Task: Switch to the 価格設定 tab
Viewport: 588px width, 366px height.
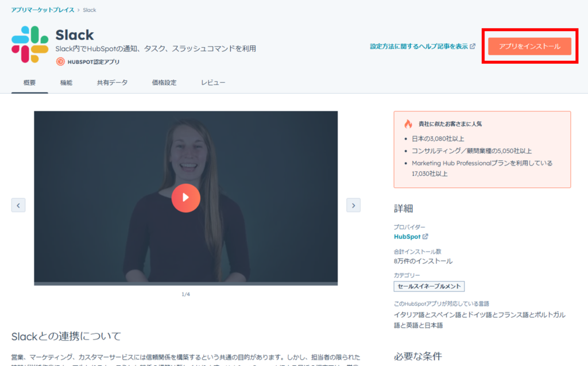Action: click(164, 83)
